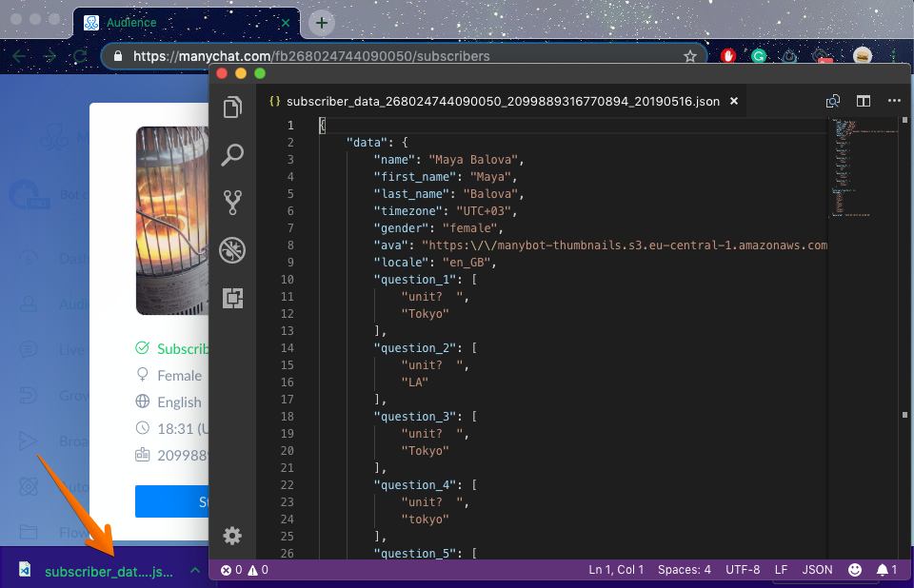Select the UTF-8 encoding indicator
This screenshot has width=914, height=588.
[743, 570]
